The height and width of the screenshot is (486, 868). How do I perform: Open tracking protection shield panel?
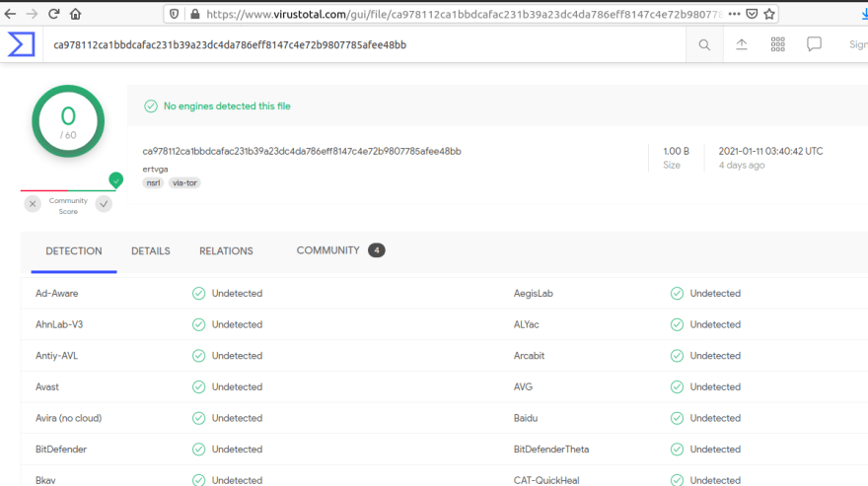[x=176, y=14]
